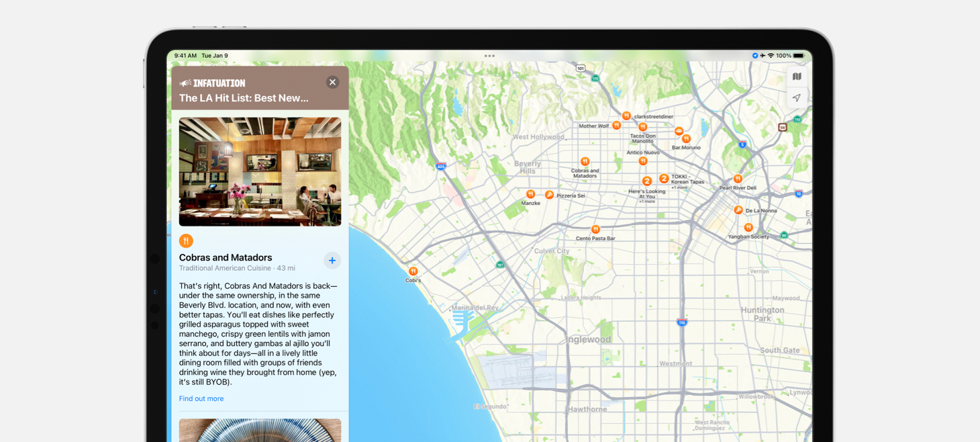Select the Mother Wolf restaurant pin
The image size is (980, 442).
(616, 125)
